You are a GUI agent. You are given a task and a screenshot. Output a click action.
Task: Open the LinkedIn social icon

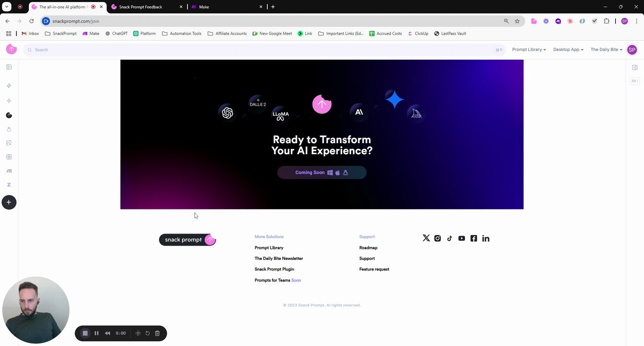486,238
